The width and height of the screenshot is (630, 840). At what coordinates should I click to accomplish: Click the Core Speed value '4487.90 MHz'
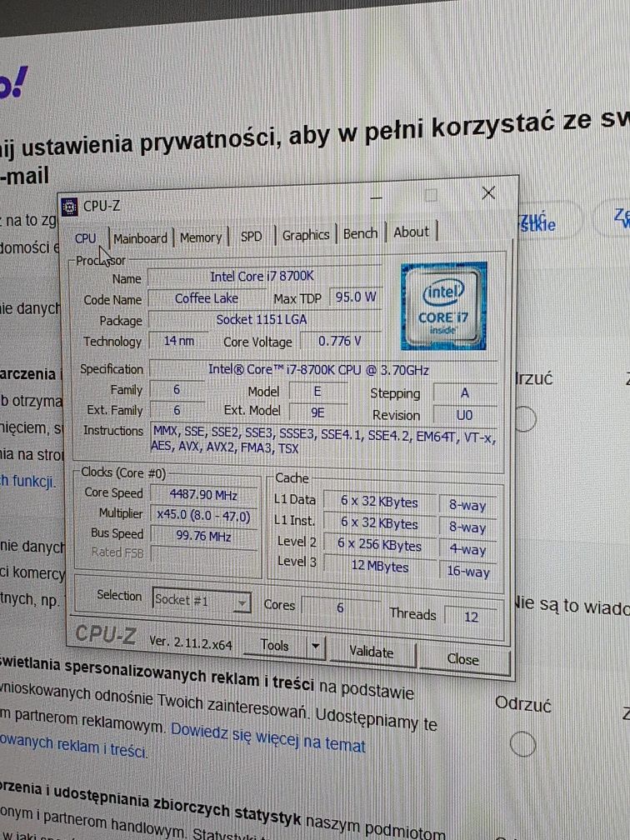tap(203, 495)
